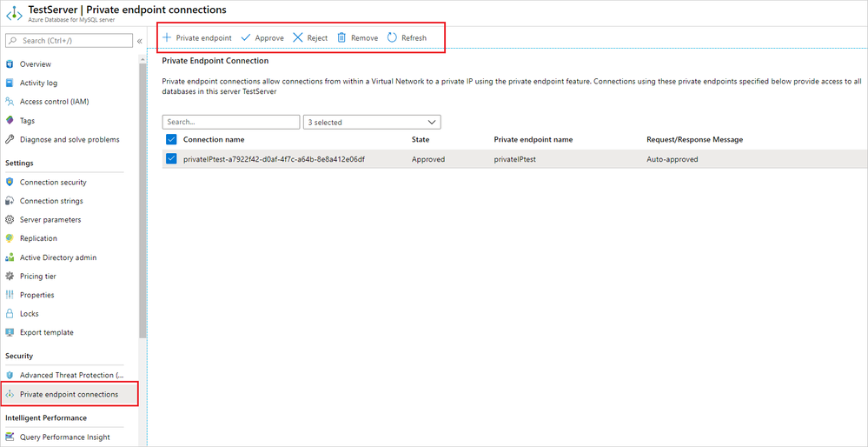
Task: Click the Private endpoint connections sidebar icon
Action: [10, 394]
